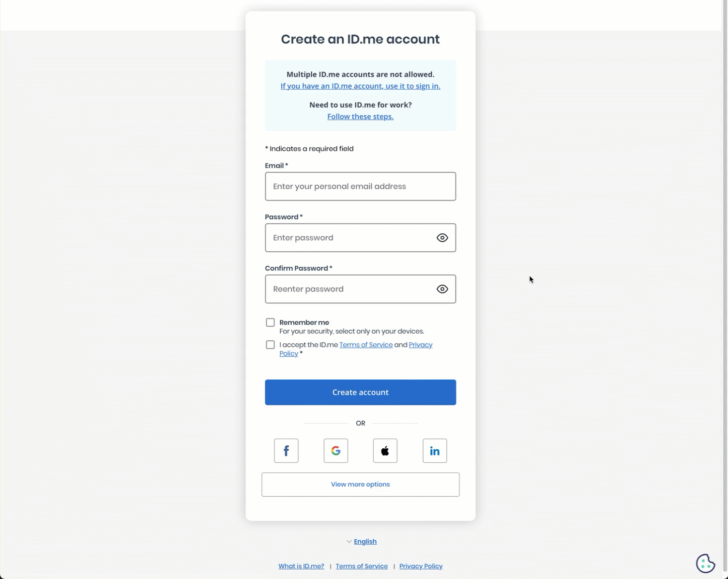Open the What is ID.me? footer link

point(301,566)
